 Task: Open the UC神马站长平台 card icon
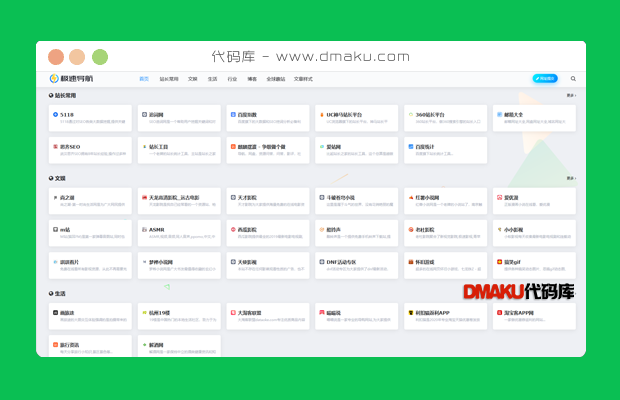321,115
